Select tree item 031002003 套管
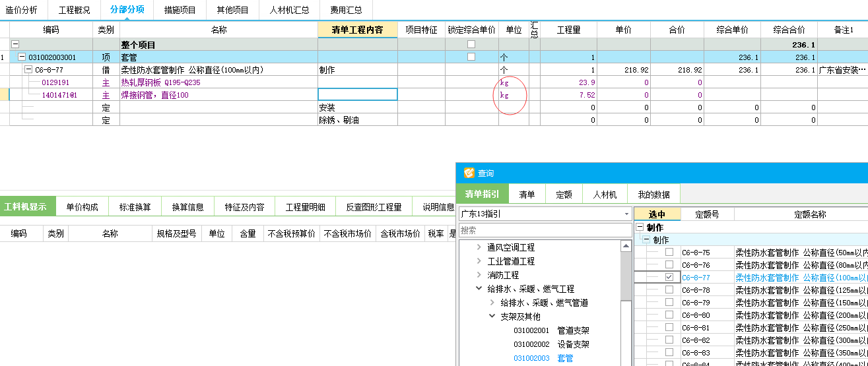The width and height of the screenshot is (868, 366). [543, 358]
